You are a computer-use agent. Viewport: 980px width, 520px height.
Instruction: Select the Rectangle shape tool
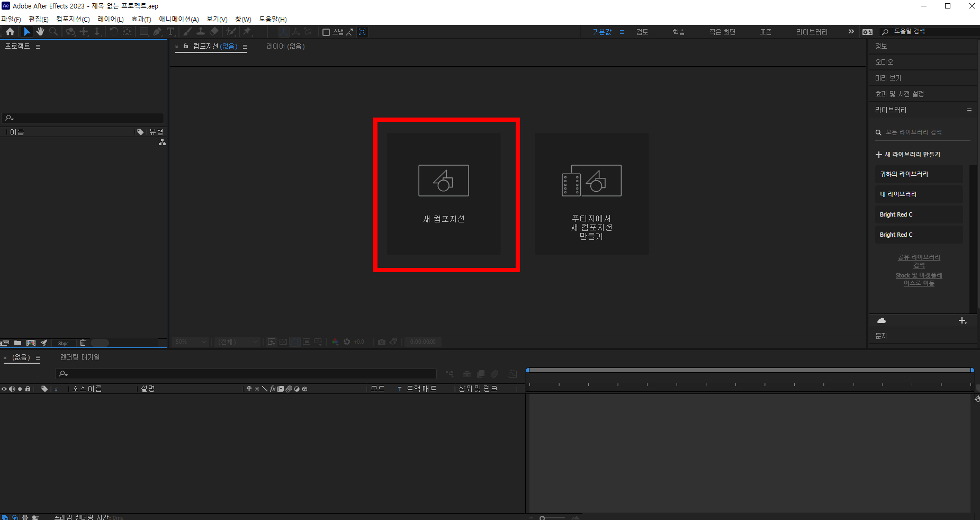point(143,32)
